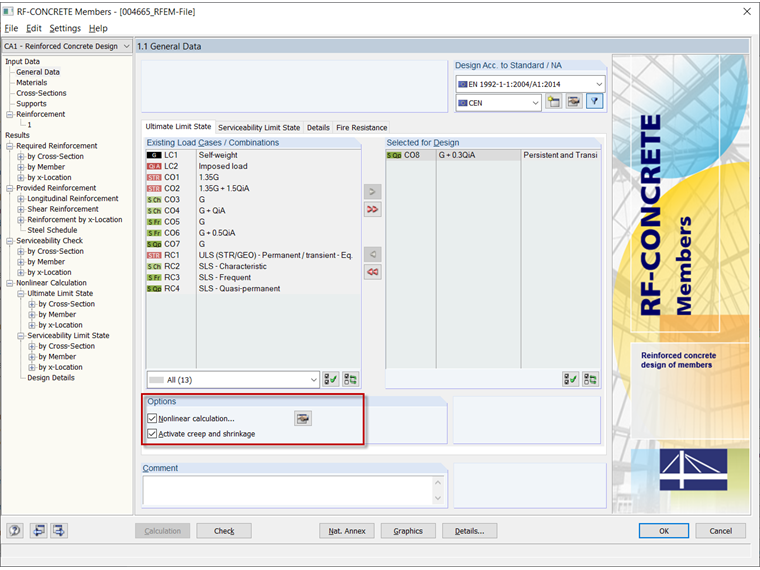The image size is (760, 570).
Task: Open EN 1992-1-1 standard dropdown
Action: tap(530, 84)
